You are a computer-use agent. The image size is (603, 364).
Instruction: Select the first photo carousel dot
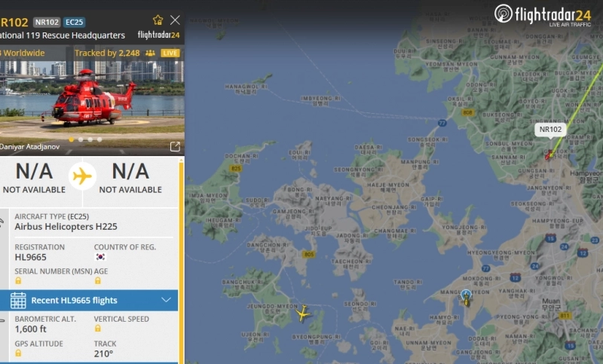(71, 139)
